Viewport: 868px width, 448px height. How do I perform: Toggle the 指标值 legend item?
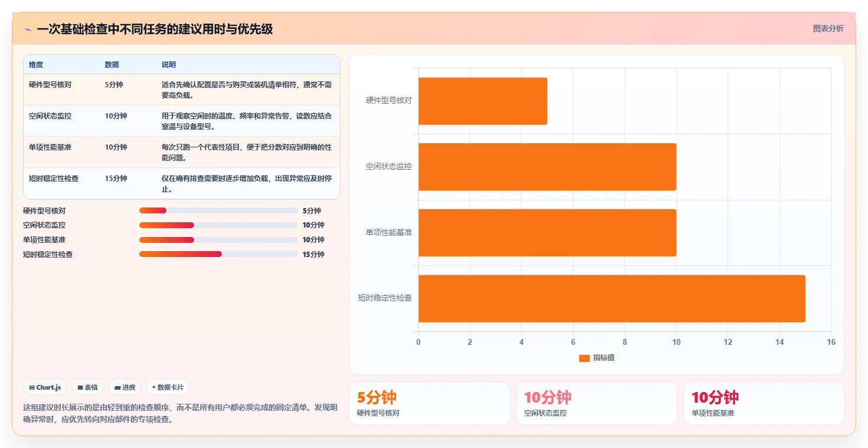click(597, 358)
